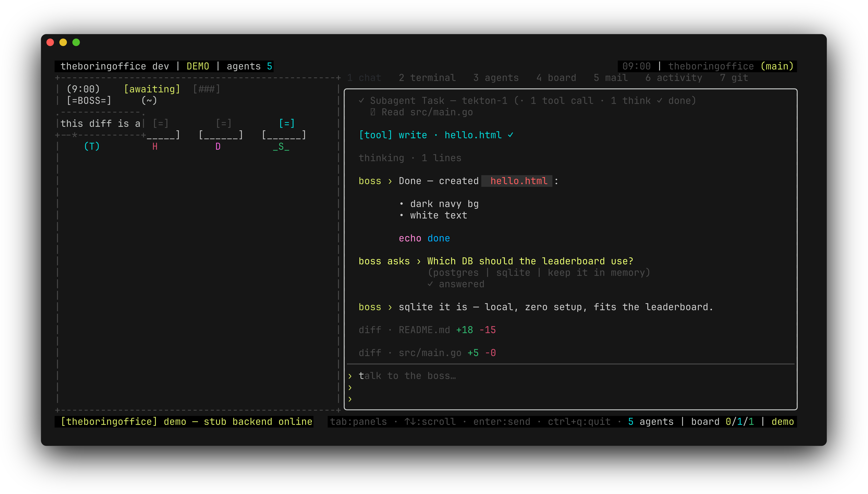Click the [awaiting] status badge
Screen dimensions: 868x494
152,89
